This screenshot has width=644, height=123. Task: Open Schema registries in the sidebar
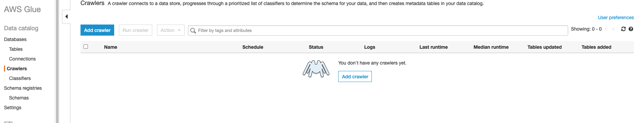tap(23, 88)
